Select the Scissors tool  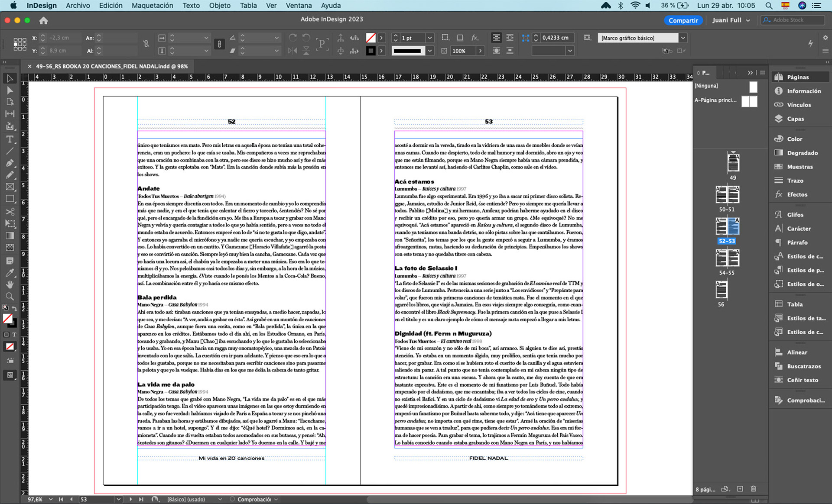(10, 211)
